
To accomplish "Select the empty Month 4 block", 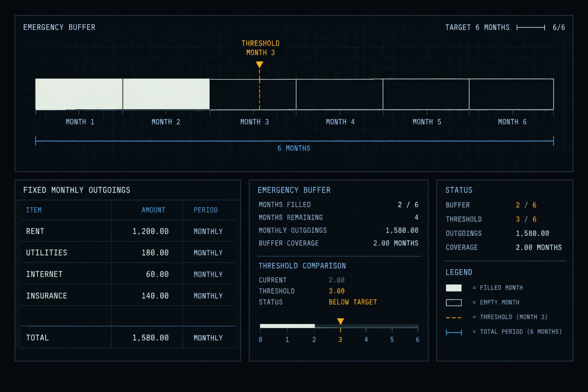I will tap(340, 94).
